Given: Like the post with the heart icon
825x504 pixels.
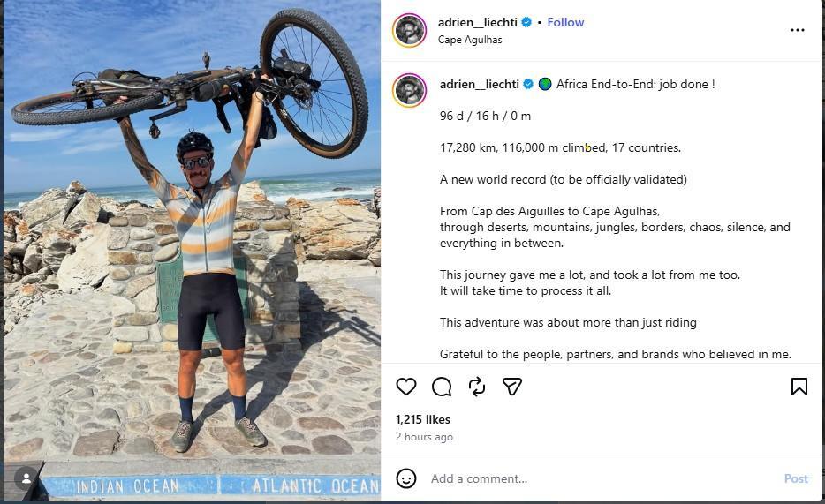Looking at the screenshot, I should click(x=405, y=387).
